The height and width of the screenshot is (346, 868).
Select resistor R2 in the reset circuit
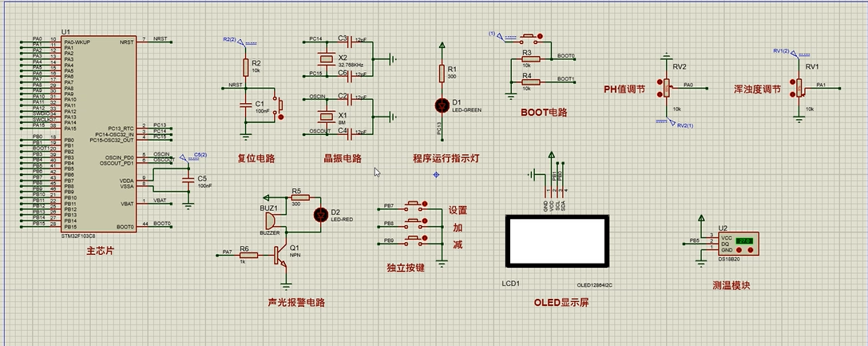(246, 68)
